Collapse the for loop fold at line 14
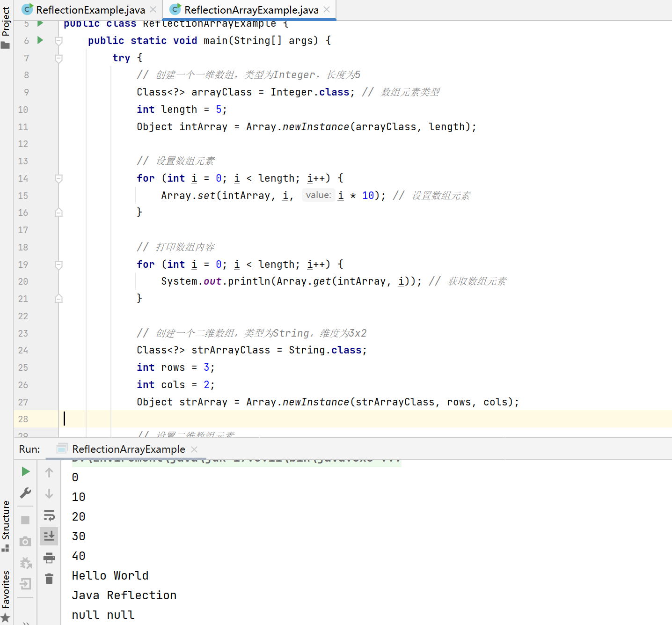The height and width of the screenshot is (625, 672). coord(59,178)
